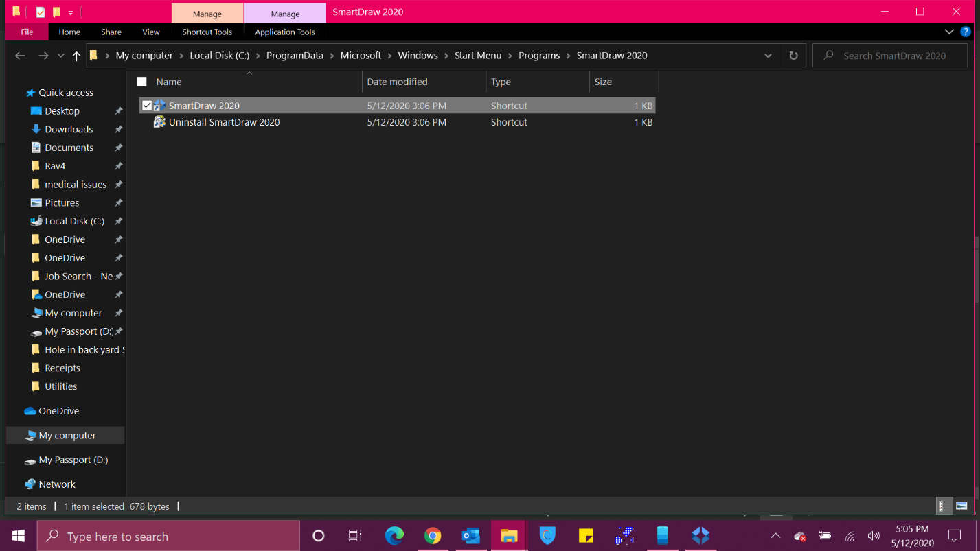Switch to the Home ribbon tab
Viewport: 980px width, 551px height.
pyautogui.click(x=69, y=32)
